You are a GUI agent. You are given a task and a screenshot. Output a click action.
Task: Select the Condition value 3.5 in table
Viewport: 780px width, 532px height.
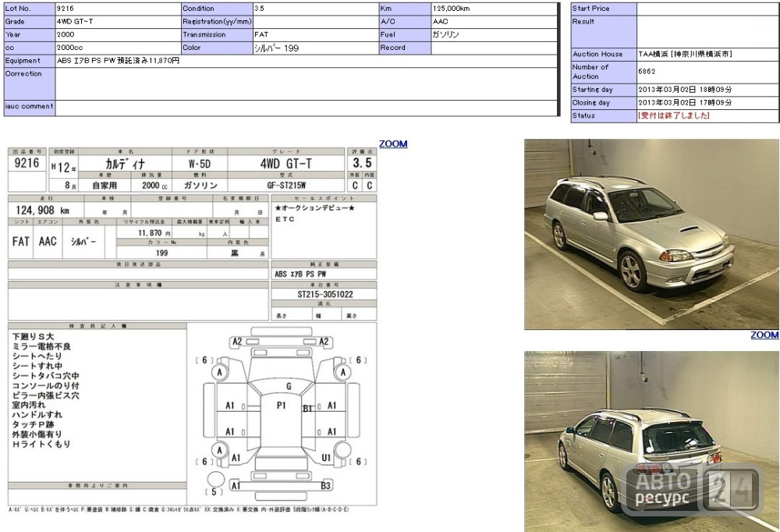tap(259, 9)
